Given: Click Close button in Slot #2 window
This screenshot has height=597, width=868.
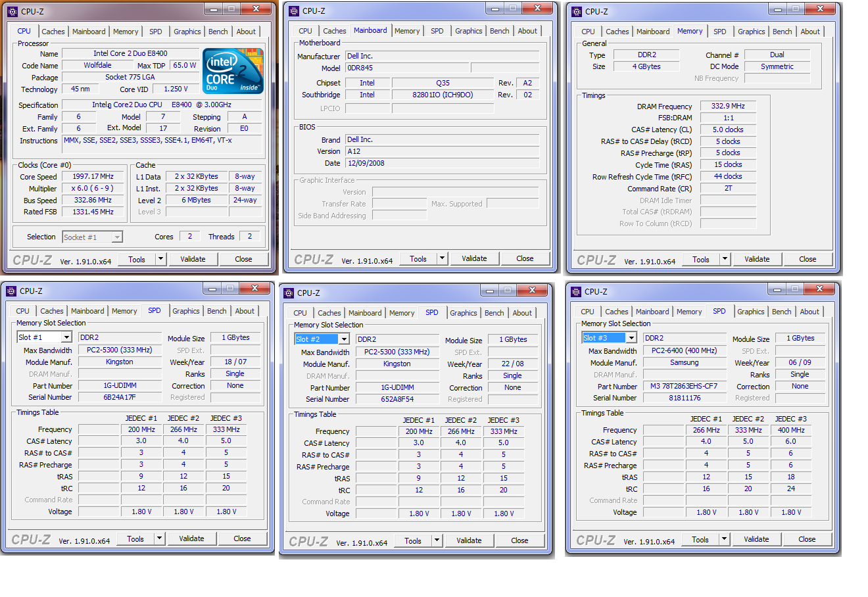Looking at the screenshot, I should tap(519, 540).
